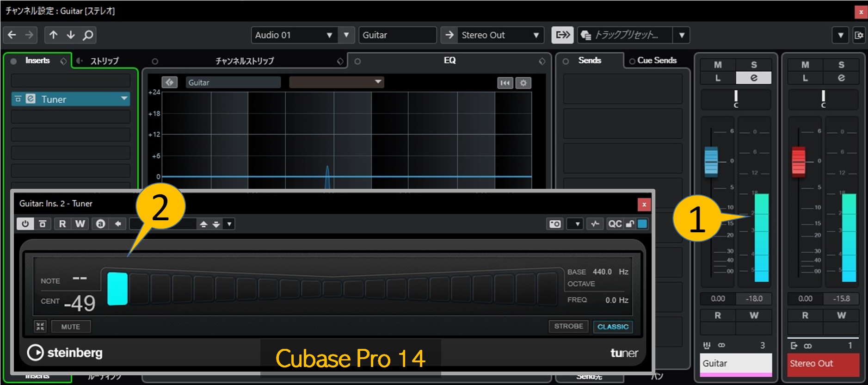Open the Audio 01 input routing dropdown
Viewport: 868px width, 385px height.
pos(294,35)
